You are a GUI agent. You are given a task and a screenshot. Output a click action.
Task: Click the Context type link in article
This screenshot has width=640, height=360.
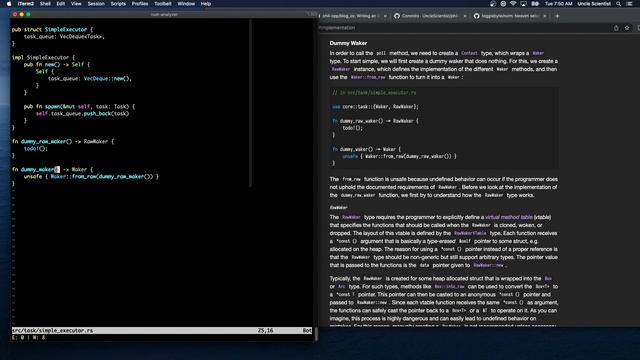(x=469, y=53)
